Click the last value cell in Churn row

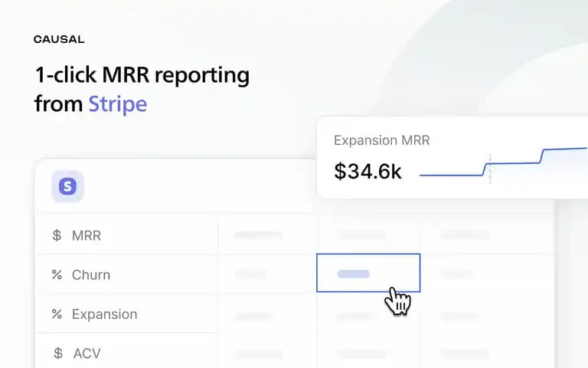[488, 274]
